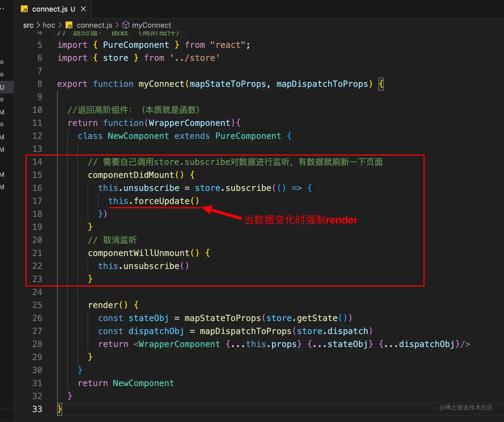The image size is (504, 422).
Task: Open the myConnect symbol breadcrumb
Action: [151, 25]
